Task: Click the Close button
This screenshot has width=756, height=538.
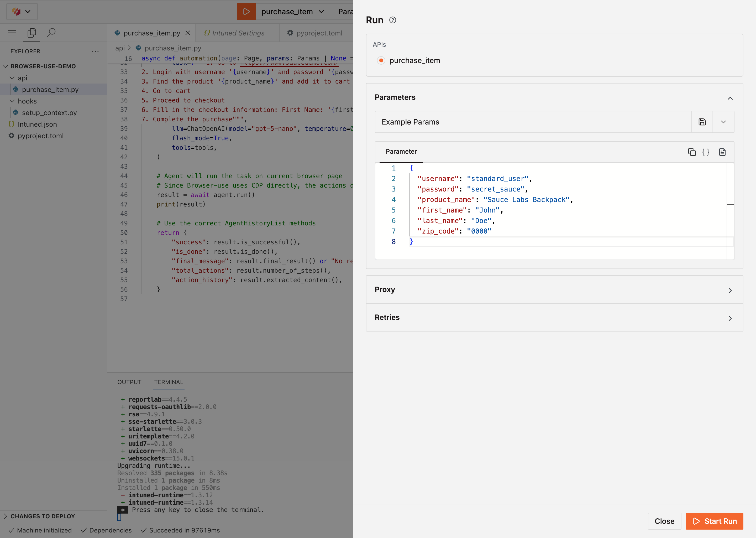Action: (x=664, y=521)
